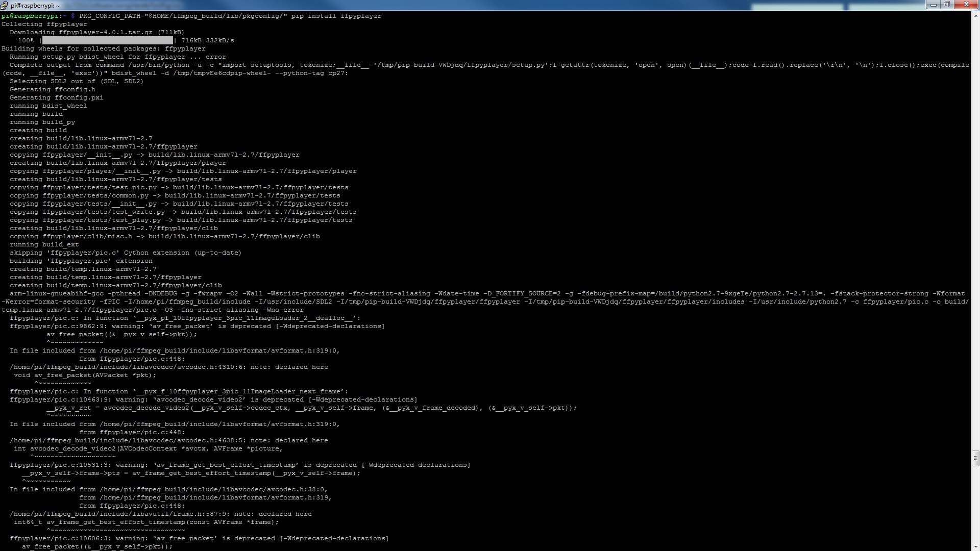This screenshot has width=980, height=551.
Task: Click the scrollbar down arrow
Action: click(x=975, y=547)
